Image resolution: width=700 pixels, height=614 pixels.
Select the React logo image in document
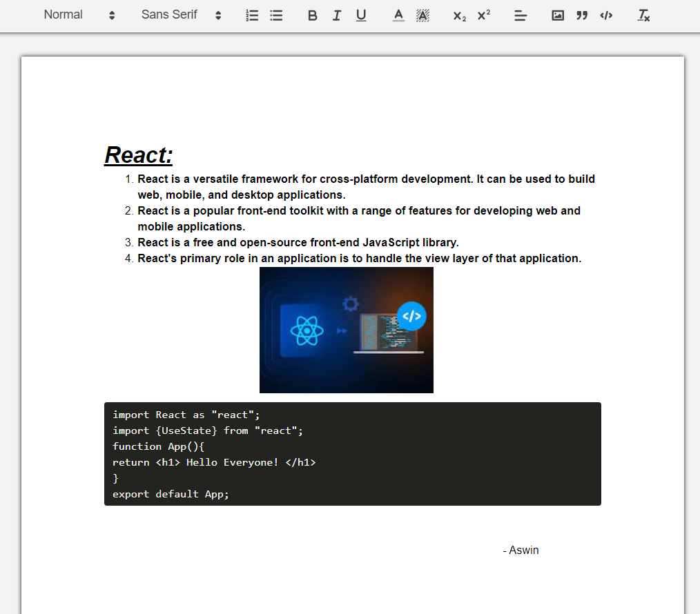347,330
